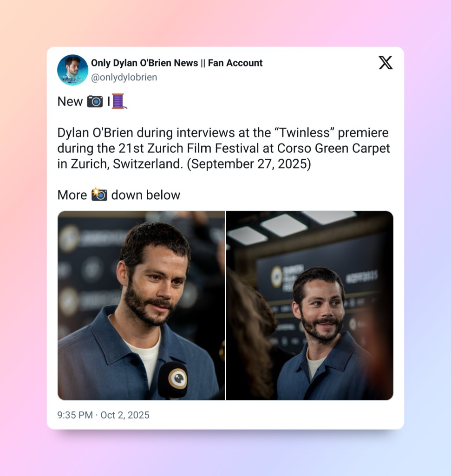Viewport: 451px width, 476px height.
Task: Open the left close-up interview photo
Action: click(141, 306)
